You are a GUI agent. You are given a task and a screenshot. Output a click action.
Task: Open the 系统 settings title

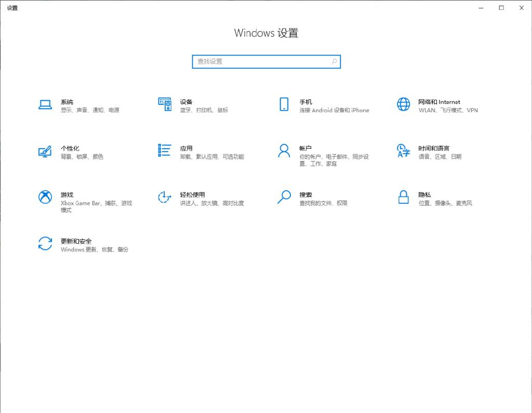[x=67, y=102]
